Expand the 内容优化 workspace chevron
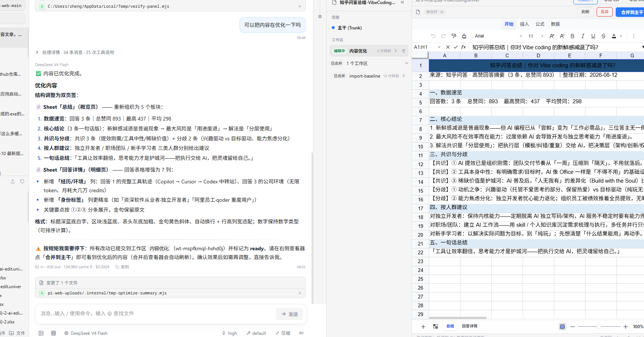The height and width of the screenshot is (337, 644). click(396, 51)
